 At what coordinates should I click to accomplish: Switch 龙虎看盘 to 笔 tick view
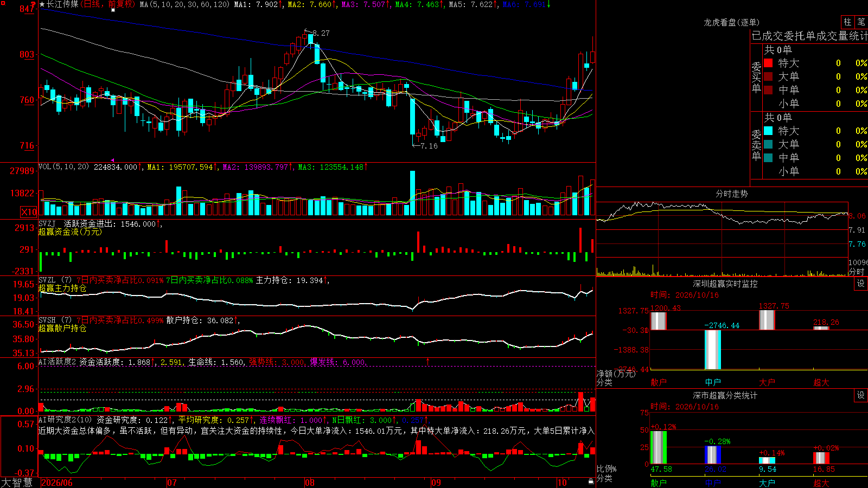click(861, 22)
